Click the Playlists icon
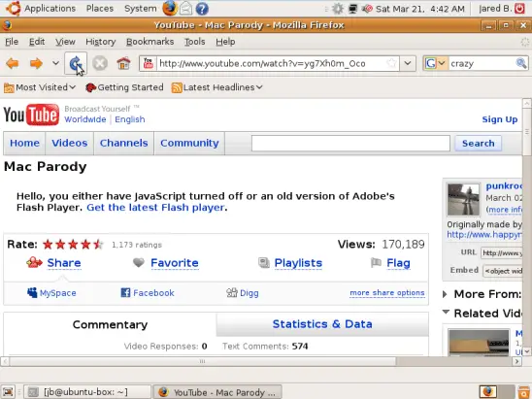Screen dimensions: 532x399 pyautogui.click(x=264, y=263)
